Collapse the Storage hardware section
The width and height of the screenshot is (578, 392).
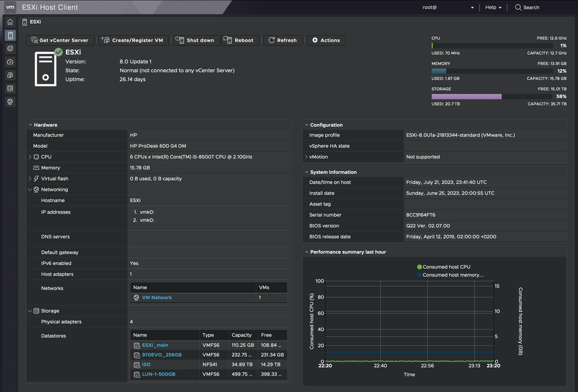pyautogui.click(x=29, y=311)
